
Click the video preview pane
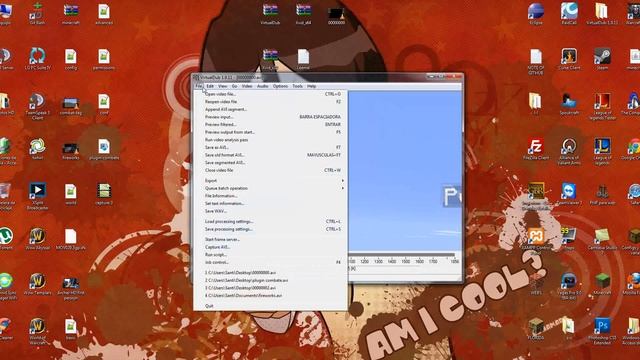point(404,171)
